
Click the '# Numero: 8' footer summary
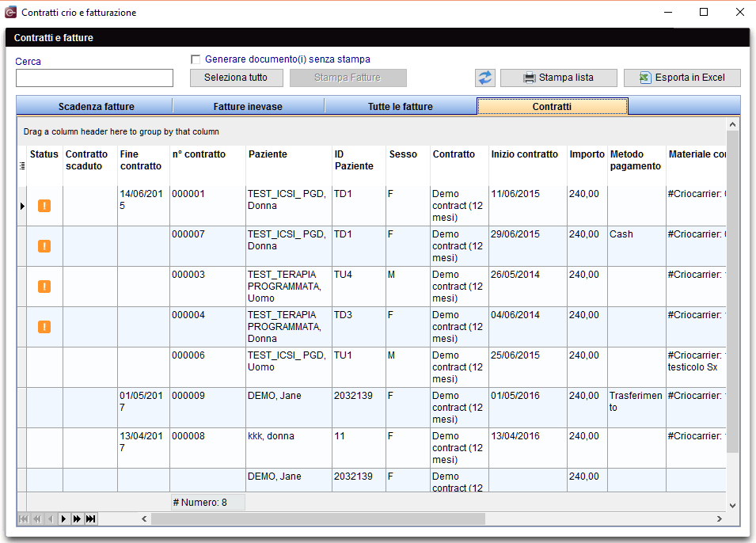coord(208,502)
